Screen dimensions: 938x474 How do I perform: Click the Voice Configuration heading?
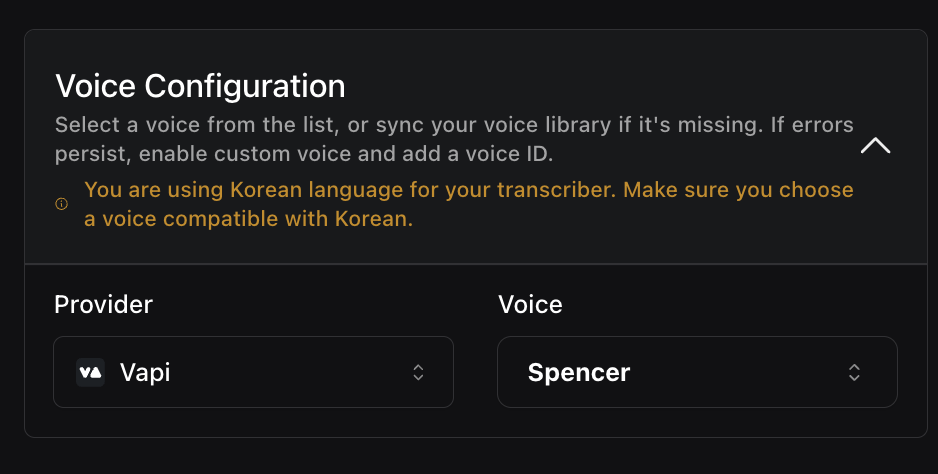click(x=200, y=86)
